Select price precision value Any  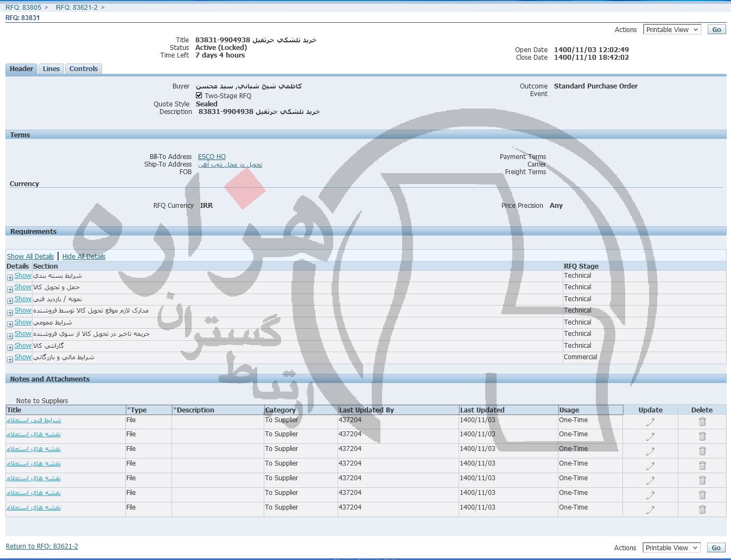tap(556, 206)
